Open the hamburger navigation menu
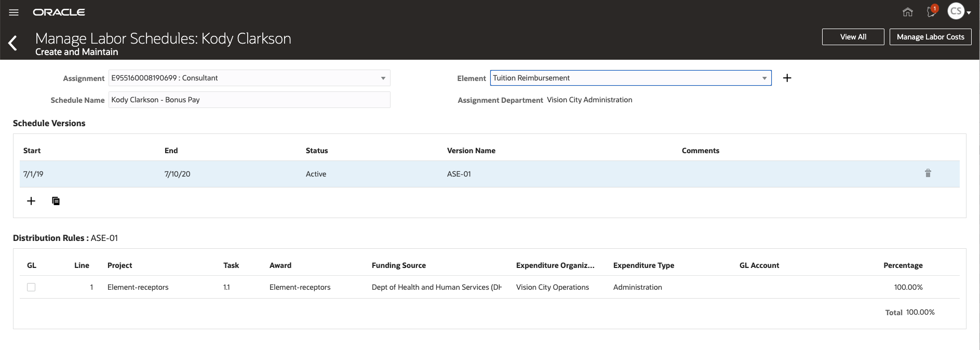The image size is (980, 350). point(14,12)
